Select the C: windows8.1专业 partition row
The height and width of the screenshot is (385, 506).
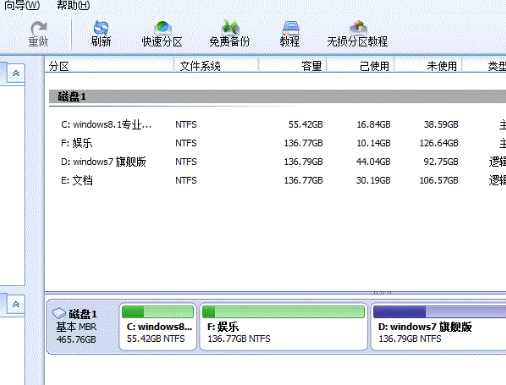tap(277, 125)
